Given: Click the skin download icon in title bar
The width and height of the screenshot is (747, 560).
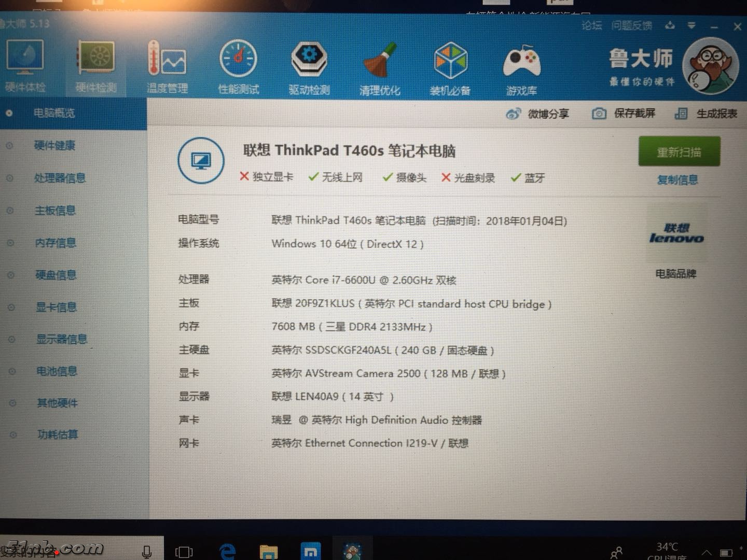Looking at the screenshot, I should 670,25.
